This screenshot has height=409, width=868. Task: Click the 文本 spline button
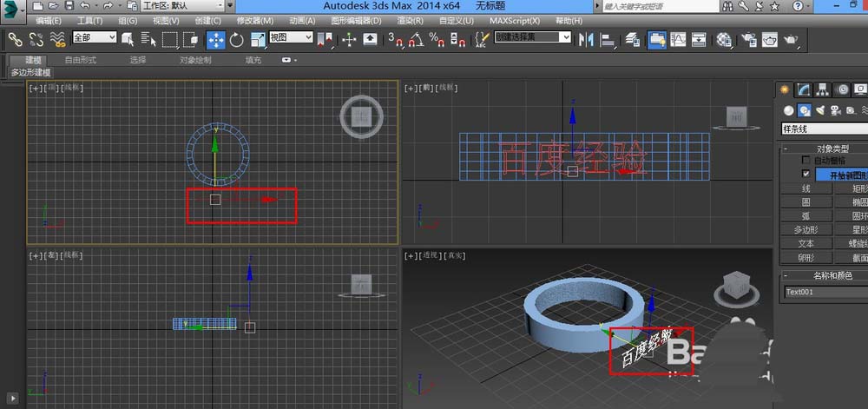coord(806,243)
